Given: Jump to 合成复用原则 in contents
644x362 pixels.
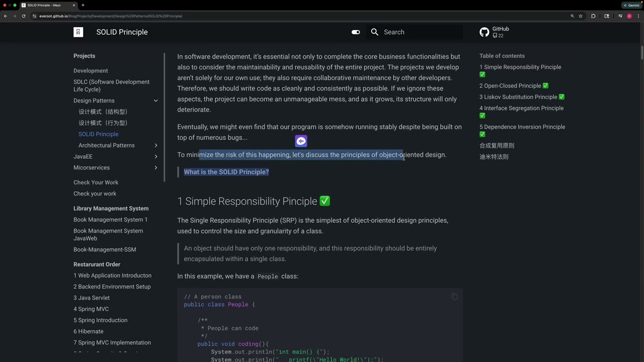Looking at the screenshot, I should pos(497,146).
